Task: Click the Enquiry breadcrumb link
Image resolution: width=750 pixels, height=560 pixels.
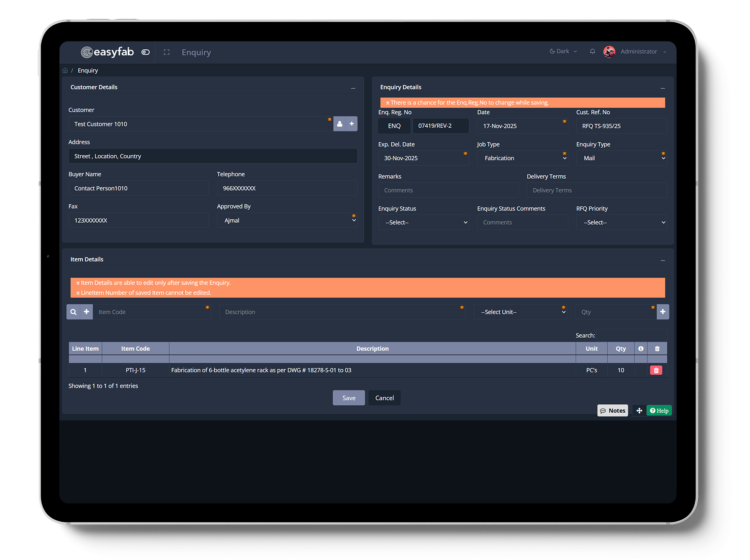Action: pos(88,70)
